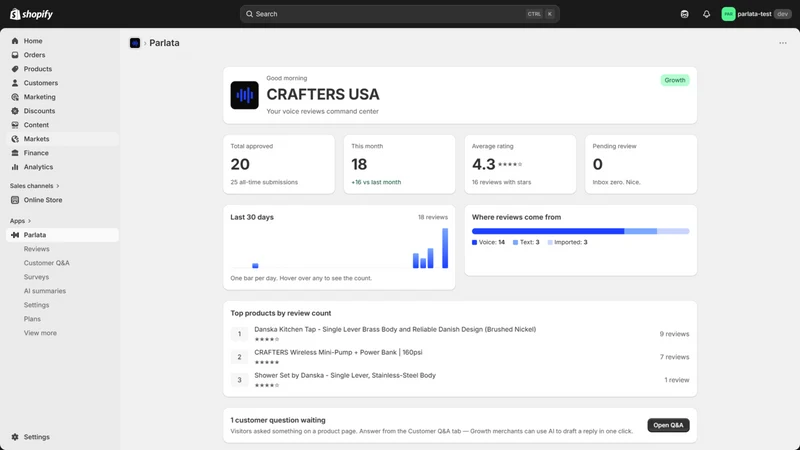Open the Home icon in sidebar

point(15,41)
